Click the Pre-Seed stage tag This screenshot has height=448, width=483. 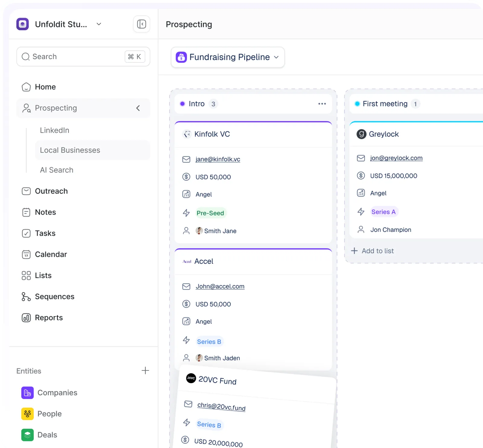pos(210,213)
